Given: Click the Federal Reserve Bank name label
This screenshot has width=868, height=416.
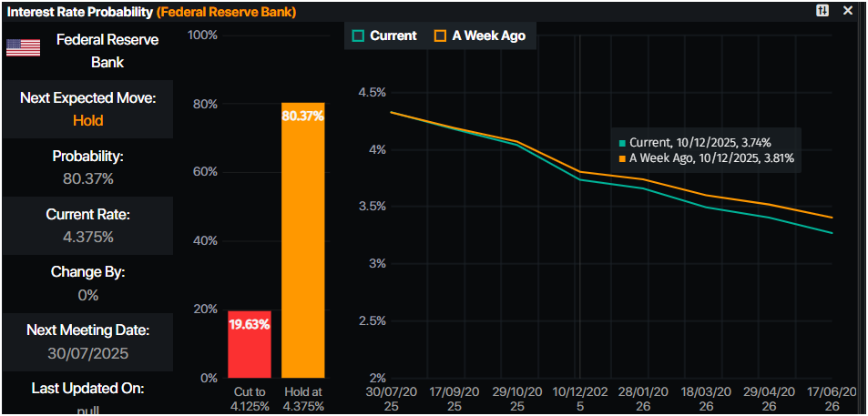Looking at the screenshot, I should coord(108,51).
